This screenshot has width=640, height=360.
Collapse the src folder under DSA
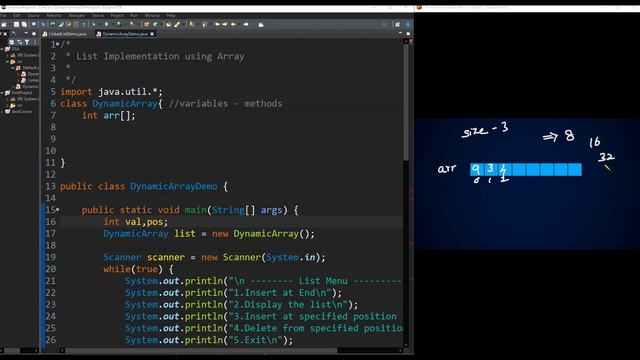click(7, 61)
